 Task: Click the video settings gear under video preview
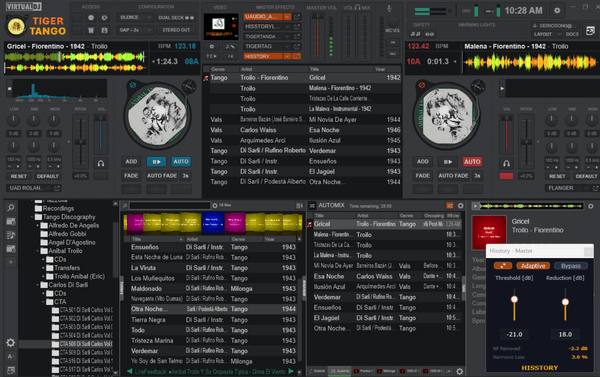(x=212, y=46)
